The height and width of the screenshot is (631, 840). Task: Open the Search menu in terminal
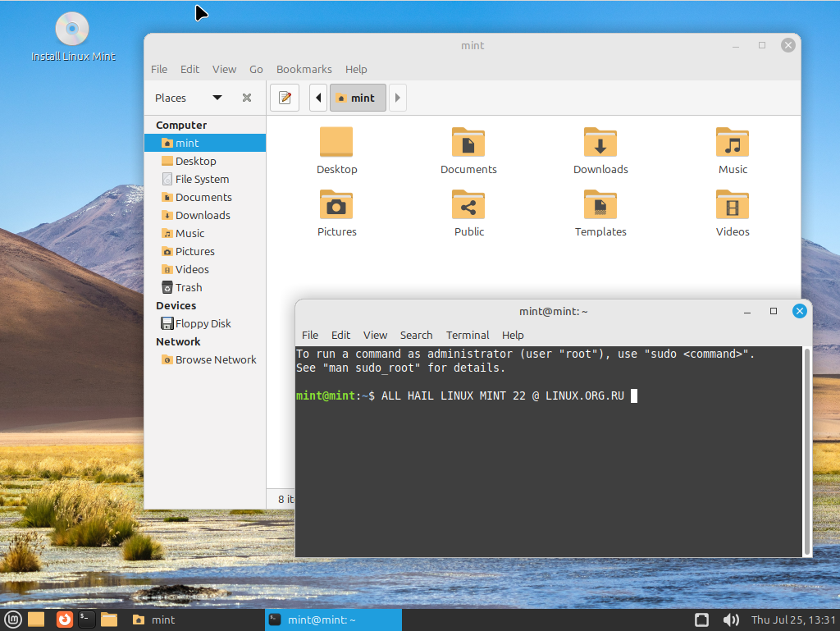click(416, 335)
